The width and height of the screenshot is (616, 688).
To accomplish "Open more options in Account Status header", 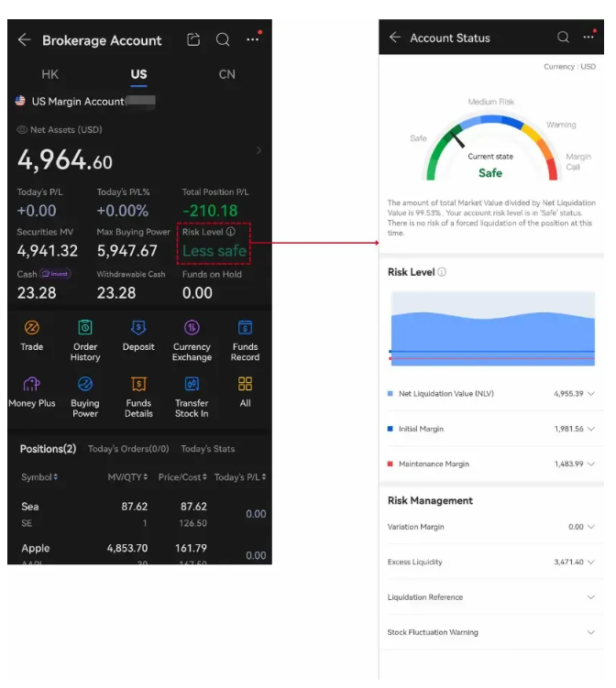I will coord(589,37).
